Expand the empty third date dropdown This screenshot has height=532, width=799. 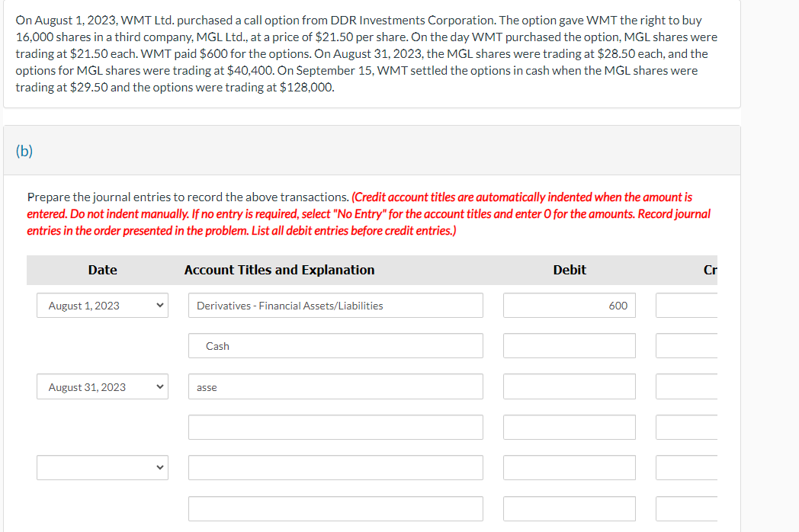102,467
